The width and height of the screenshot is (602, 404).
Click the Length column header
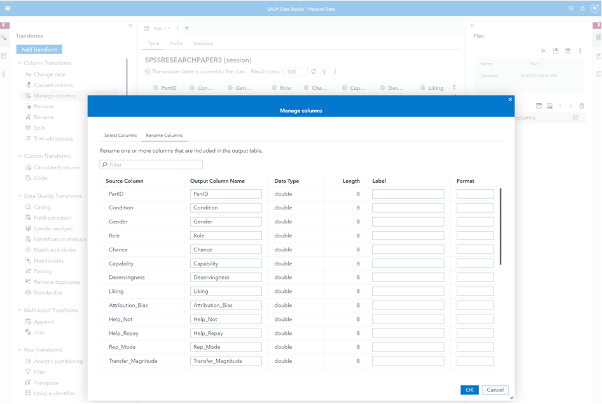click(351, 181)
